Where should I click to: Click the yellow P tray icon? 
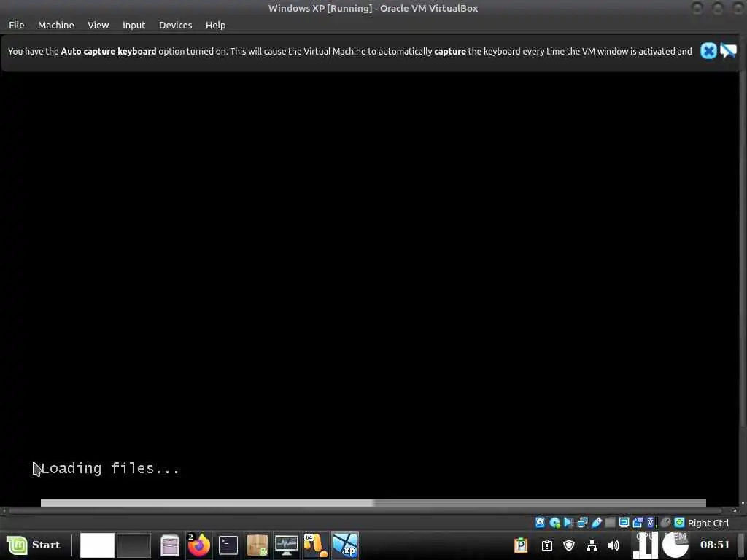(x=521, y=545)
